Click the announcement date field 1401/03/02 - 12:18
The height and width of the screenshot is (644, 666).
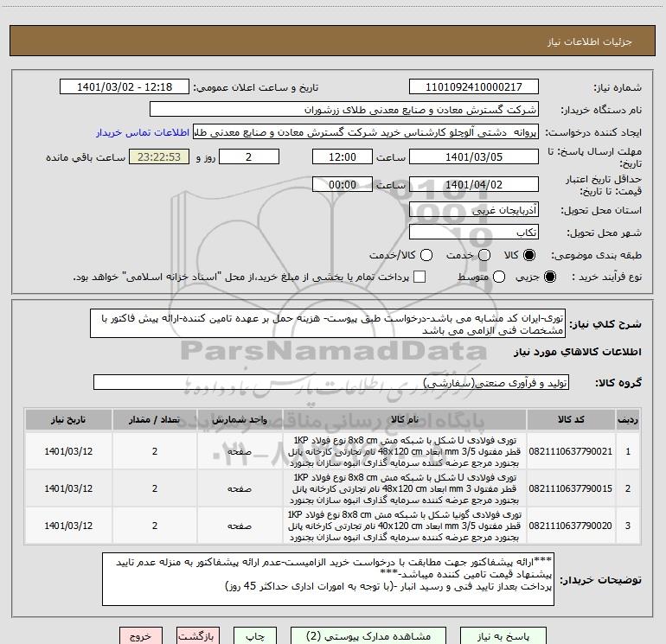click(125, 87)
